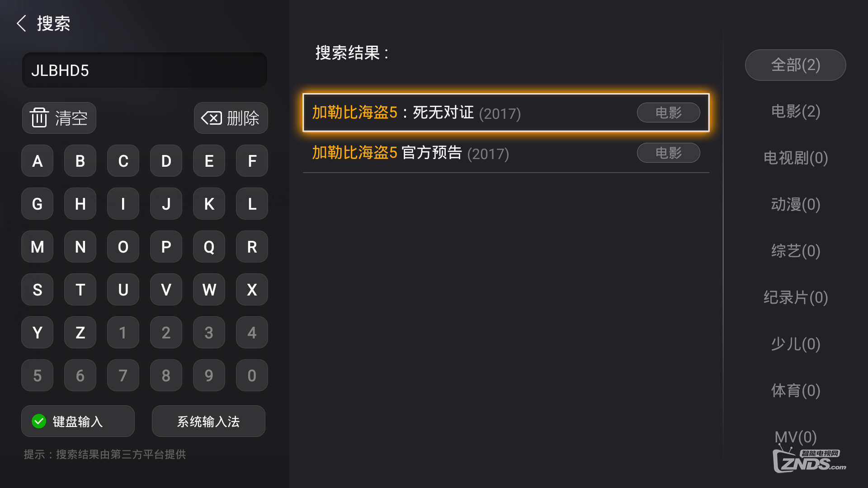Open 加勒比海盗5：死无对证 search result
The width and height of the screenshot is (868, 488).
click(506, 113)
